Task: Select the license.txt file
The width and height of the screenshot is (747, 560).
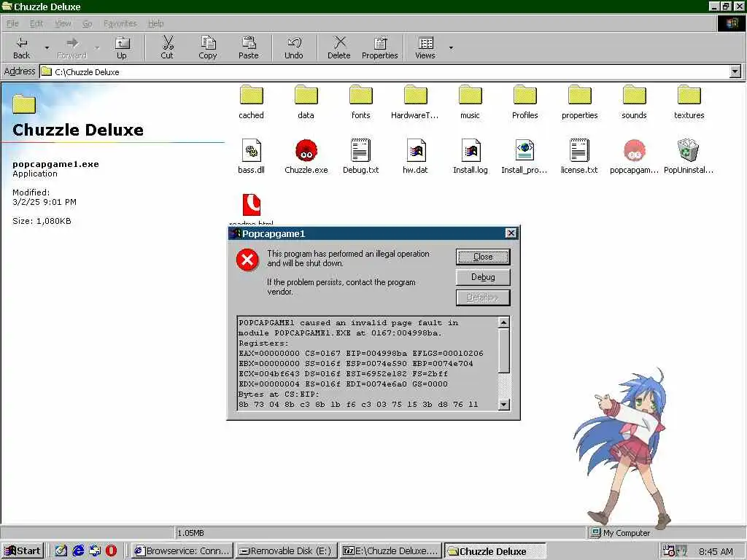Action: [x=579, y=156]
